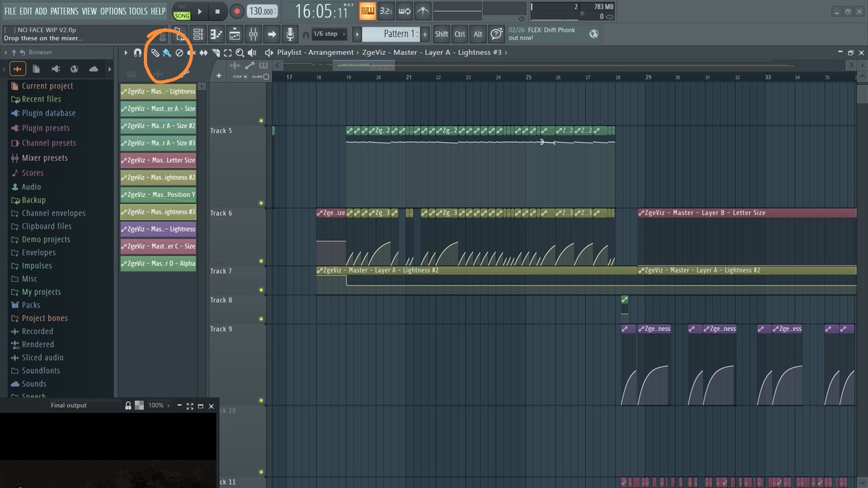The width and height of the screenshot is (868, 488).
Task: Click the right-arrow toolbar button beside the mixer icon
Action: click(272, 34)
